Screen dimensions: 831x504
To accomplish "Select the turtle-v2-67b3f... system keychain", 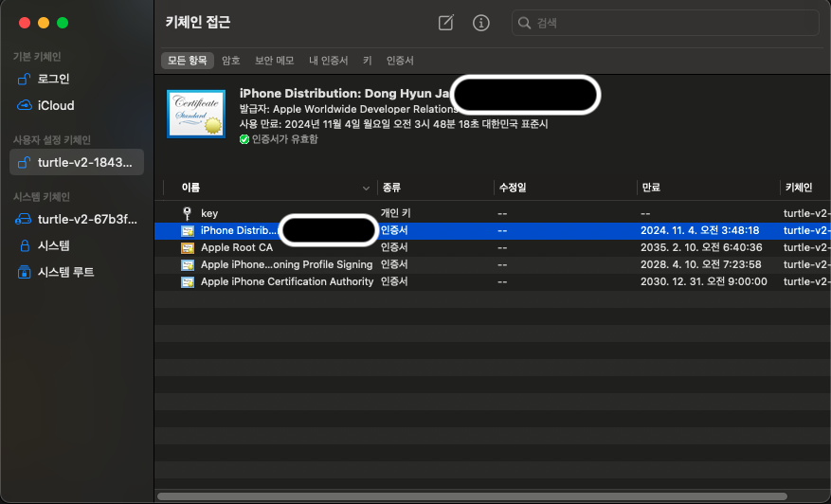I will (77, 219).
